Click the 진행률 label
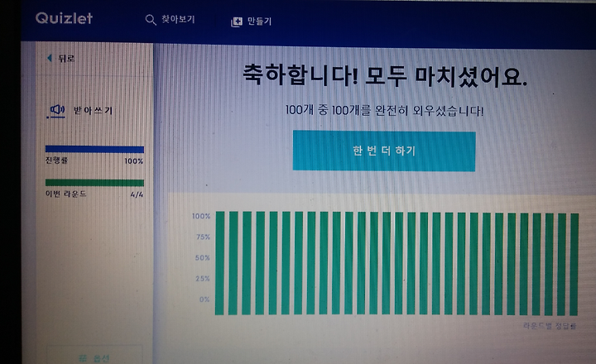This screenshot has height=364, width=596. (56, 160)
